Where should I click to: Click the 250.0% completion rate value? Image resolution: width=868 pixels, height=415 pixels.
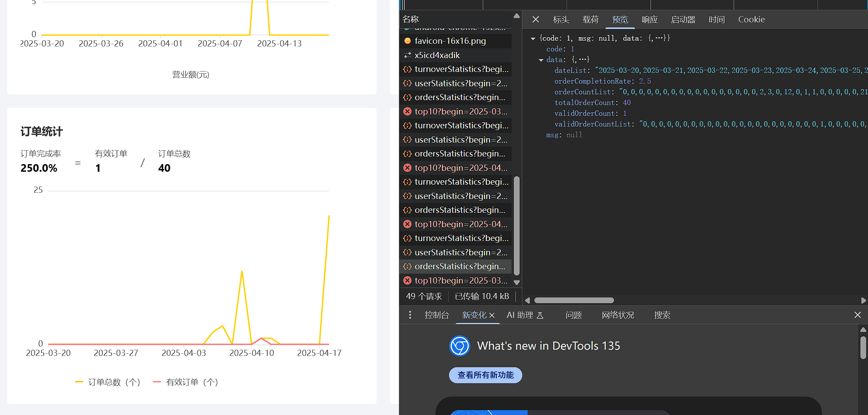[39, 168]
